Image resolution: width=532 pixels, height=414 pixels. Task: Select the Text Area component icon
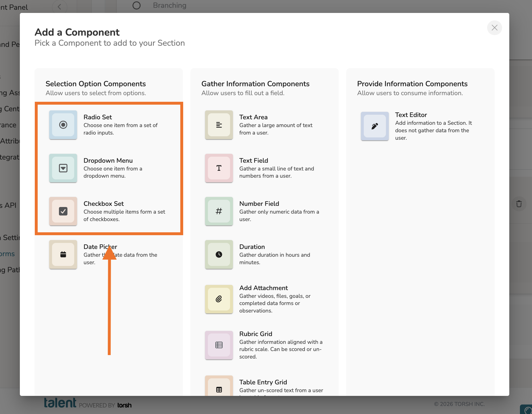coord(219,125)
